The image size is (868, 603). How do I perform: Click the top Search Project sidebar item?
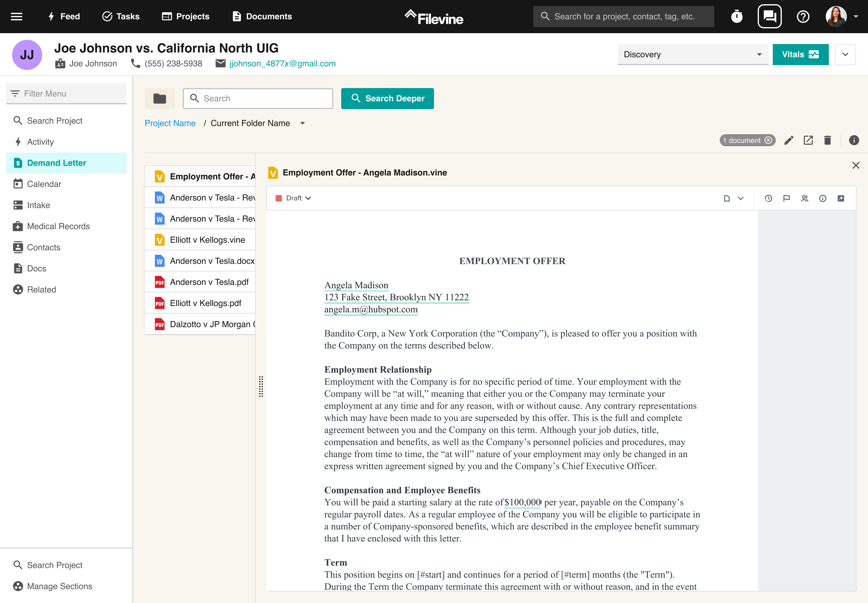[x=67, y=121]
